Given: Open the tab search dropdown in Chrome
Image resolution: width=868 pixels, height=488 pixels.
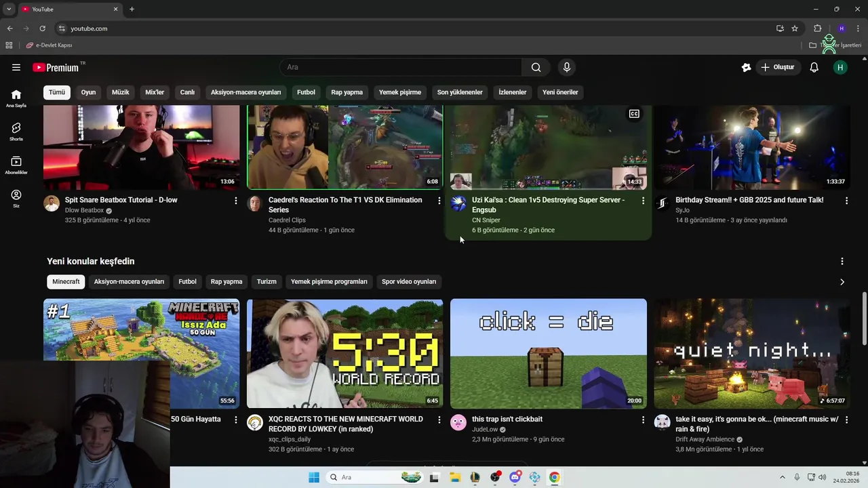Looking at the screenshot, I should (x=9, y=9).
